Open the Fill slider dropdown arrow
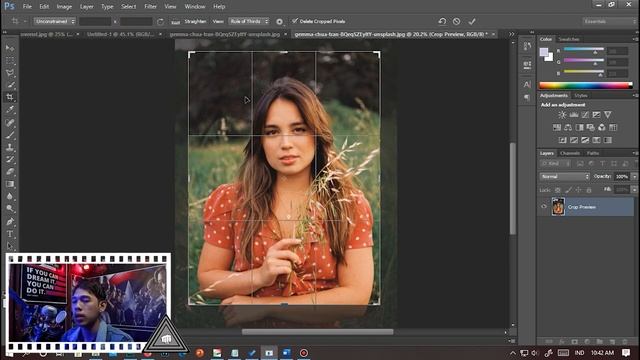This screenshot has width=640, height=360. tap(634, 190)
